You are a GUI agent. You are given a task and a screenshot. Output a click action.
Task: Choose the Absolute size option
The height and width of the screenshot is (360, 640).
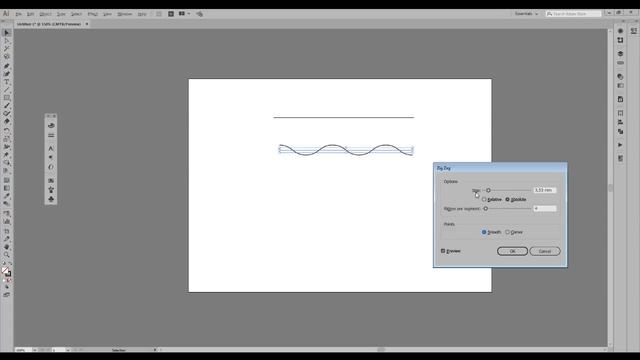click(516, 200)
